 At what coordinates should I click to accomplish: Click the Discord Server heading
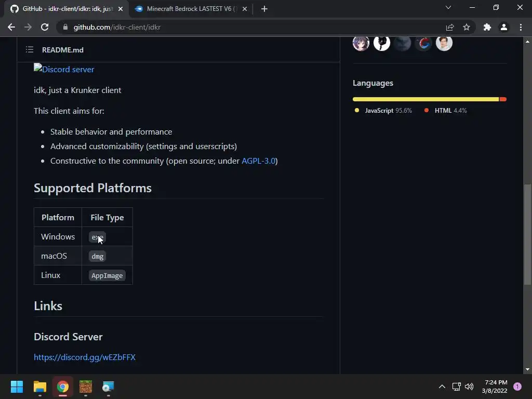(68, 337)
